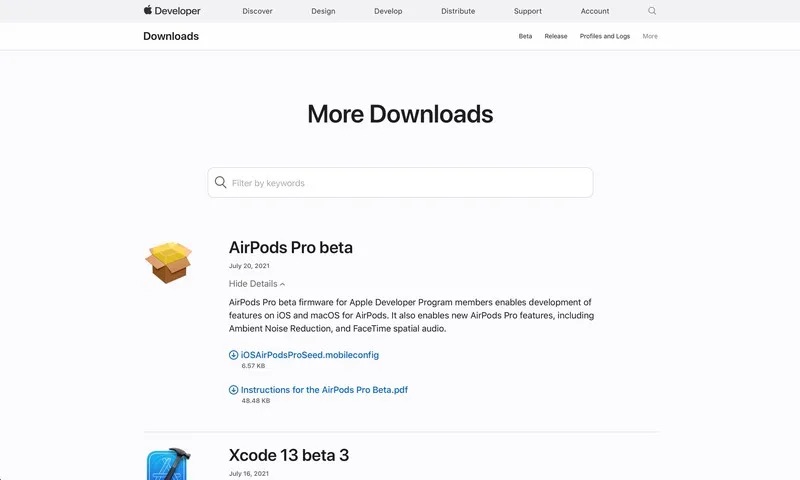Image resolution: width=800 pixels, height=480 pixels.
Task: Switch to the Release downloads tab
Action: pyautogui.click(x=556, y=36)
